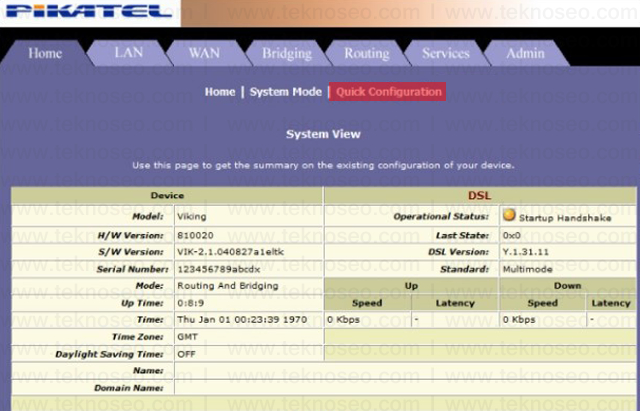640x411 pixels.
Task: Select H/W version value 810020
Action: pos(195,235)
